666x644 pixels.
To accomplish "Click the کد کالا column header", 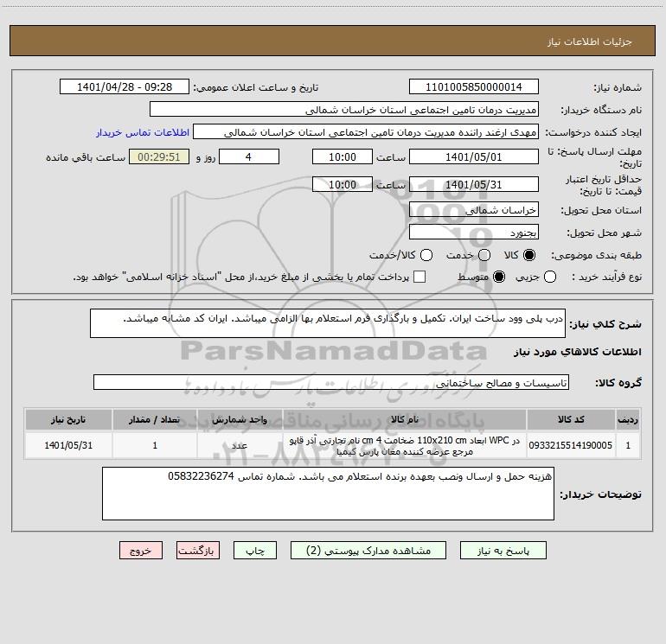I will tap(571, 419).
